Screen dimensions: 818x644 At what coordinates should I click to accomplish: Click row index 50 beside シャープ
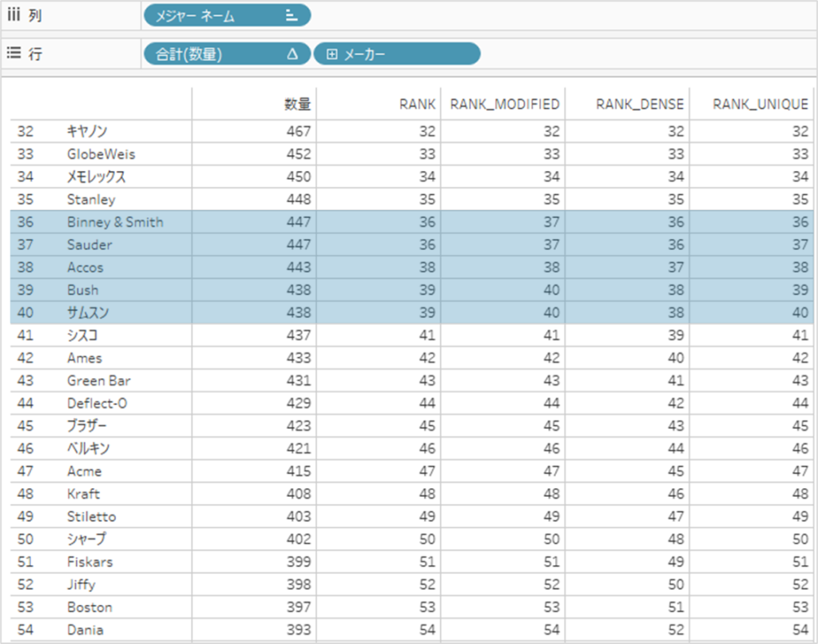pos(25,539)
